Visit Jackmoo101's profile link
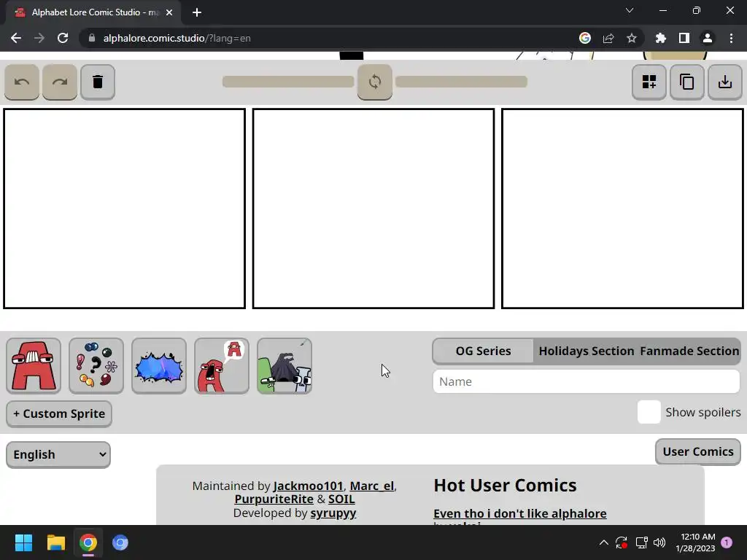Screen dimensions: 747x560 (x=308, y=486)
